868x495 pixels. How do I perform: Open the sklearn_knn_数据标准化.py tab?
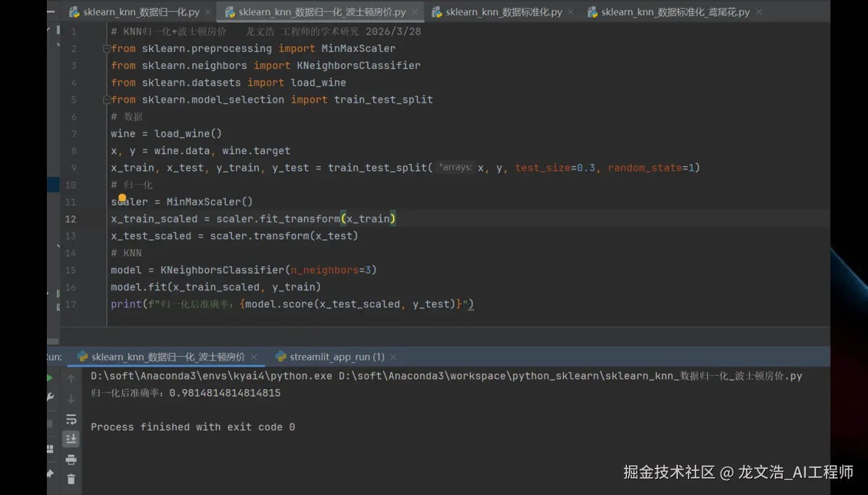(504, 12)
